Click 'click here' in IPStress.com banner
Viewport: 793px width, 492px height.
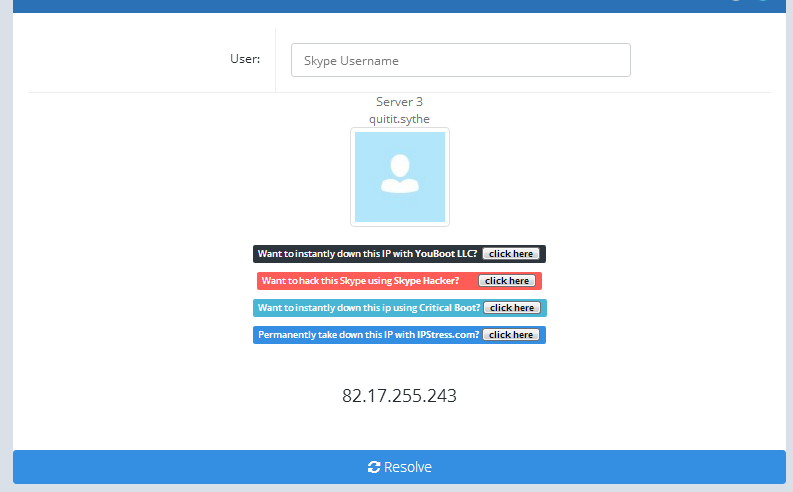click(x=511, y=335)
